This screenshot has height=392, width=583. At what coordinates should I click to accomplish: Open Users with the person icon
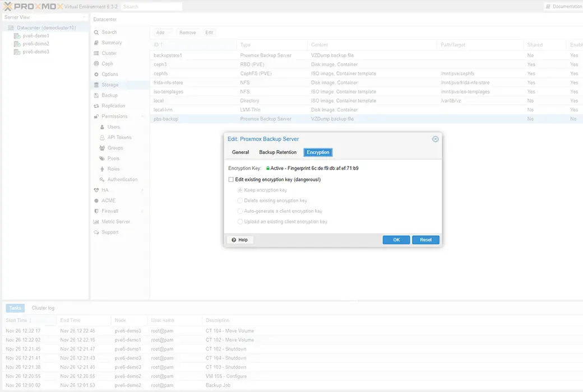(102, 127)
